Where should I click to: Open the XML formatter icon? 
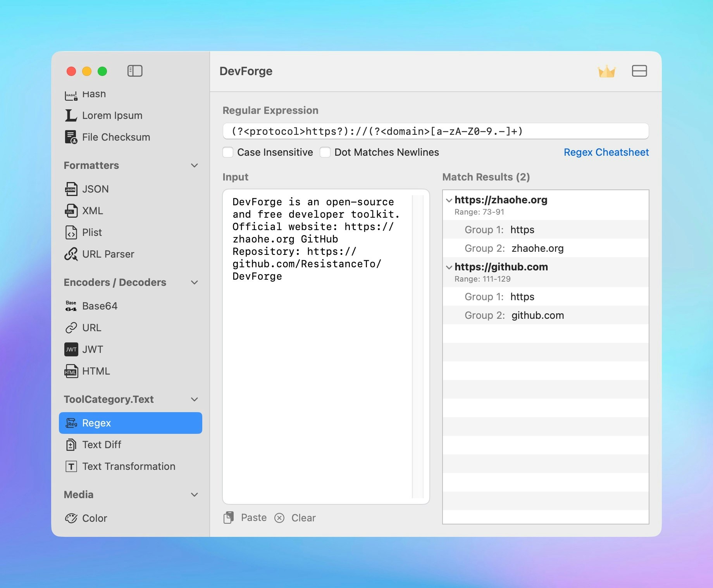tap(71, 211)
